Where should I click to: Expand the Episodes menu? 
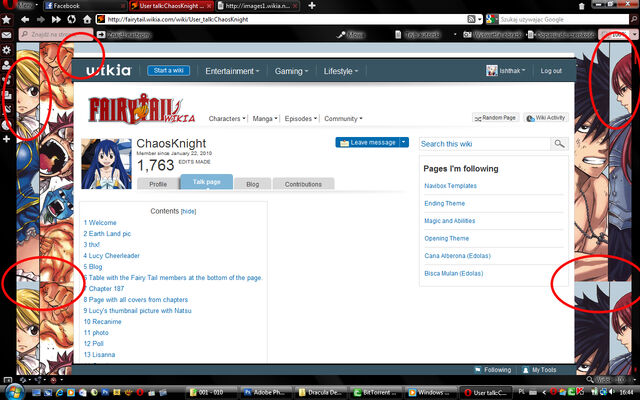click(x=301, y=119)
